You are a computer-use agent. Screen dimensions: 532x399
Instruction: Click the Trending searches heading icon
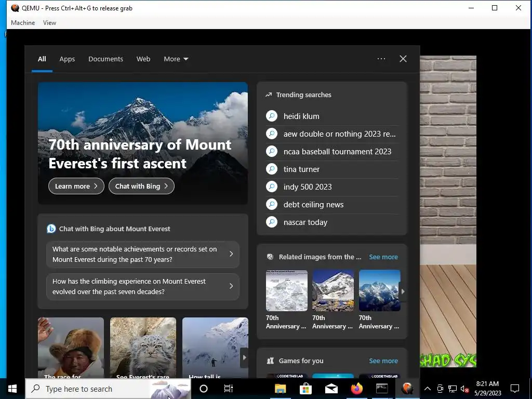pyautogui.click(x=269, y=95)
